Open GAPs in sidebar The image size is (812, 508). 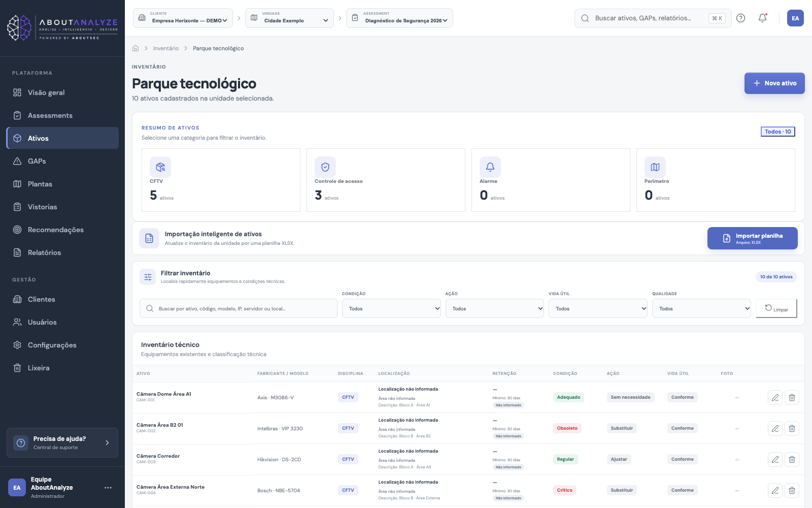click(x=62, y=161)
